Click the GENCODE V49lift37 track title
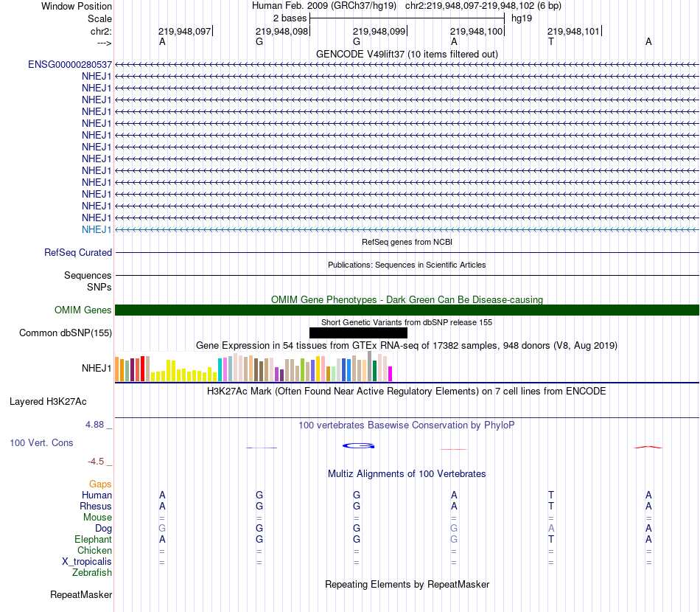Viewport: 700px width, 612px height. pyautogui.click(x=407, y=54)
